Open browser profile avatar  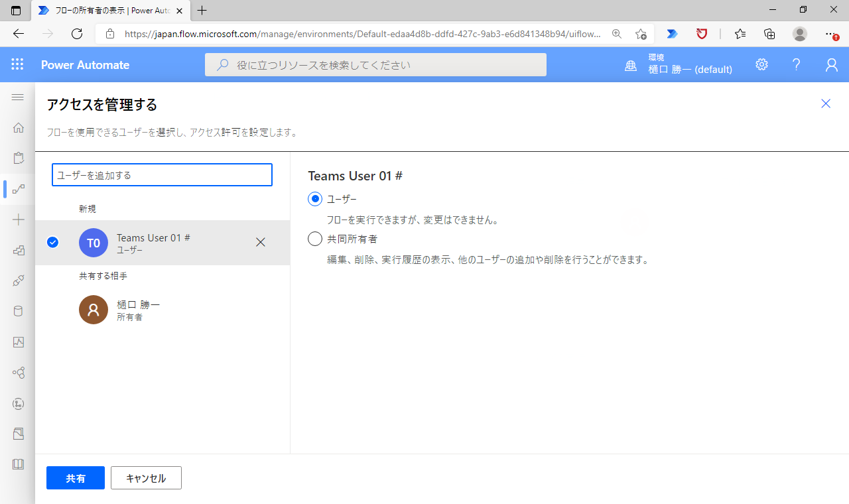[x=800, y=34]
